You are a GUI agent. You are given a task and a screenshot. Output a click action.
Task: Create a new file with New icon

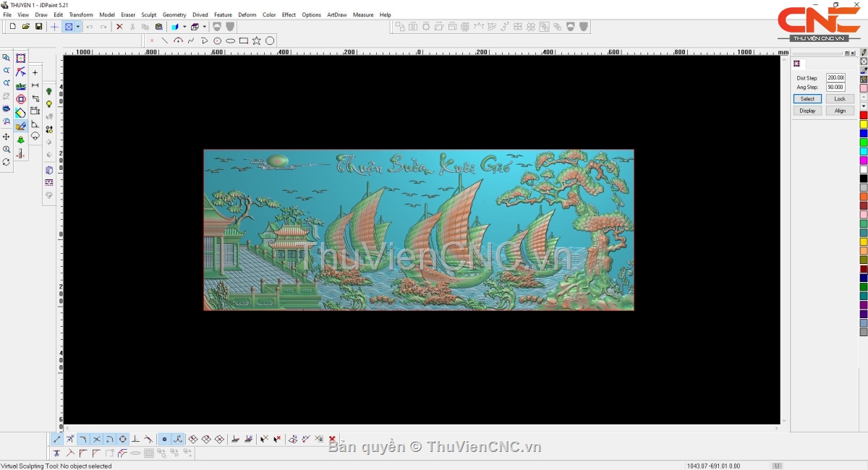click(x=12, y=27)
